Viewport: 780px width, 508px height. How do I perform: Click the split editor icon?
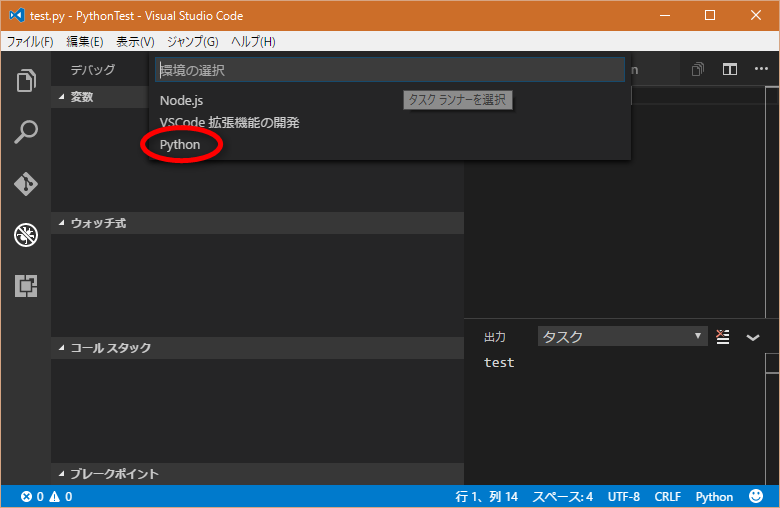[730, 69]
